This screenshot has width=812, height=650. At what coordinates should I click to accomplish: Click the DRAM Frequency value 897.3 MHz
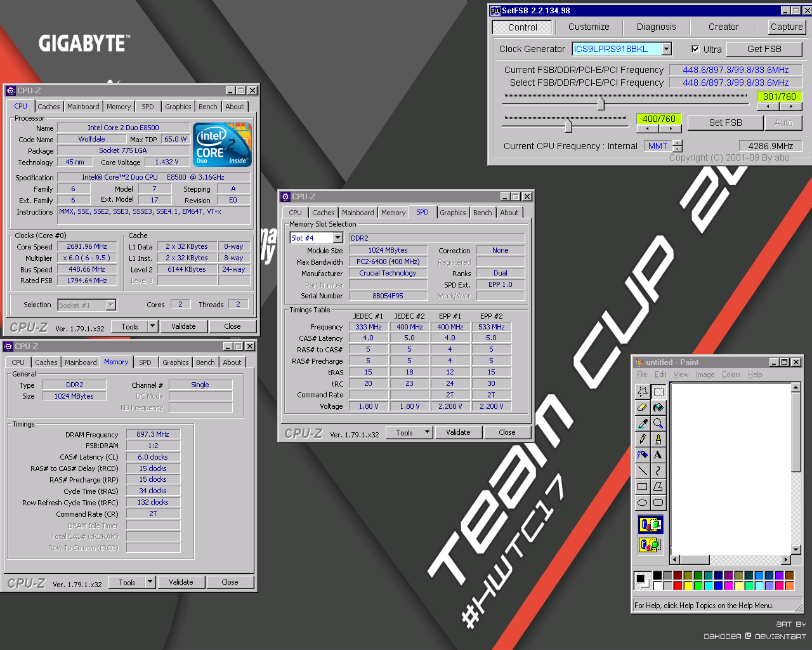pyautogui.click(x=153, y=434)
